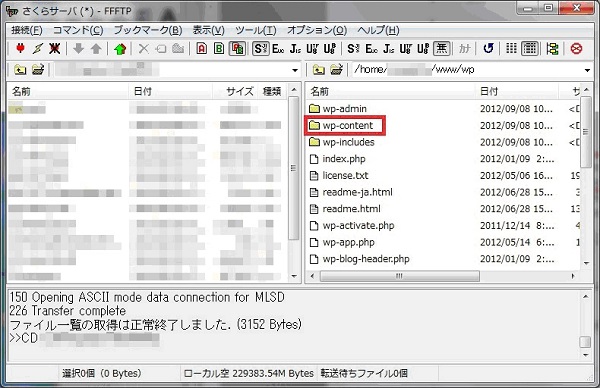Open the remote path /www/wp dropdown
The width and height of the screenshot is (600, 388).
[x=587, y=70]
